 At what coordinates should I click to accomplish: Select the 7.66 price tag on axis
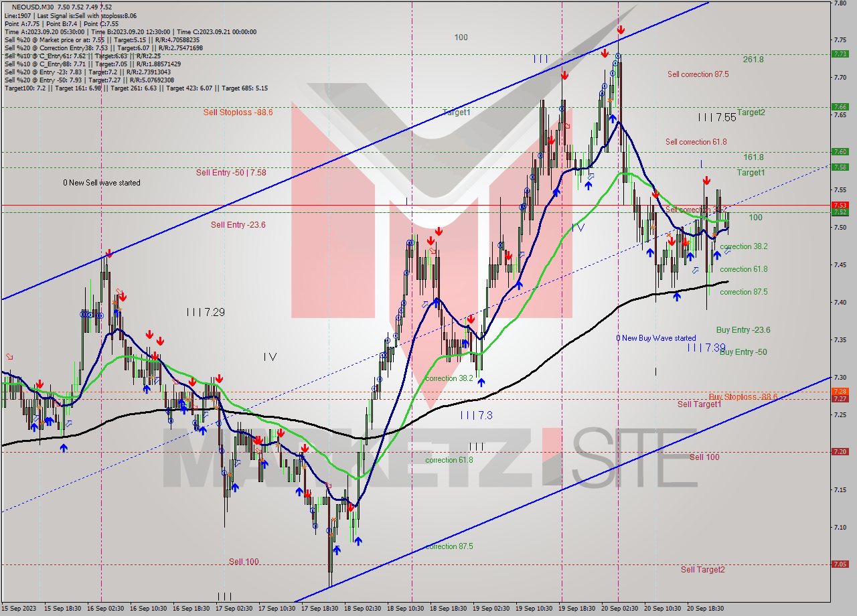[840, 106]
